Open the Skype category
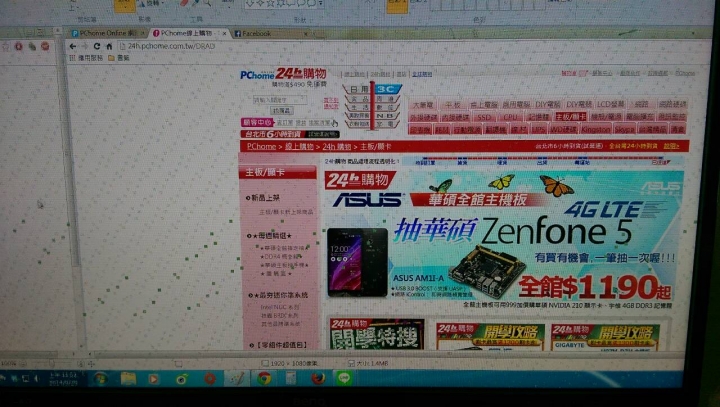 pos(624,130)
